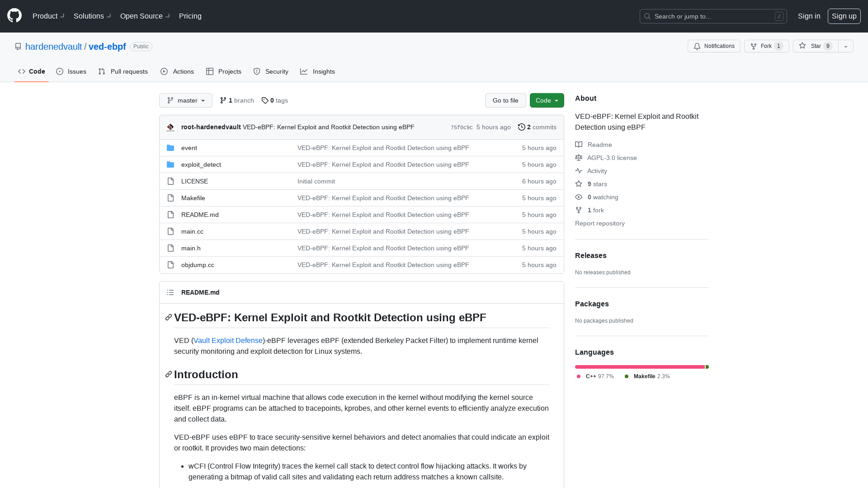The height and width of the screenshot is (488, 868).
Task: Click the license scale icon in About
Action: pyautogui.click(x=579, y=158)
